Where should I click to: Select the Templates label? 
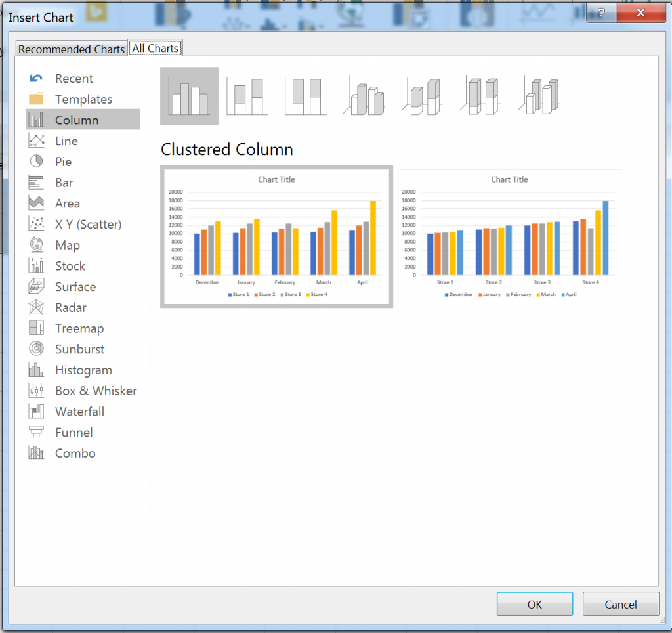(x=83, y=100)
